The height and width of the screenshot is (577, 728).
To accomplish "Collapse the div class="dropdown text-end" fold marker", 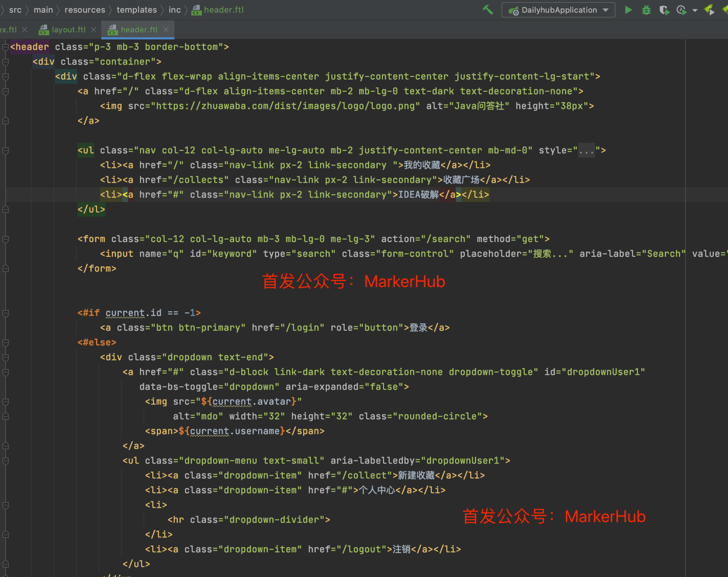I will [x=5, y=357].
